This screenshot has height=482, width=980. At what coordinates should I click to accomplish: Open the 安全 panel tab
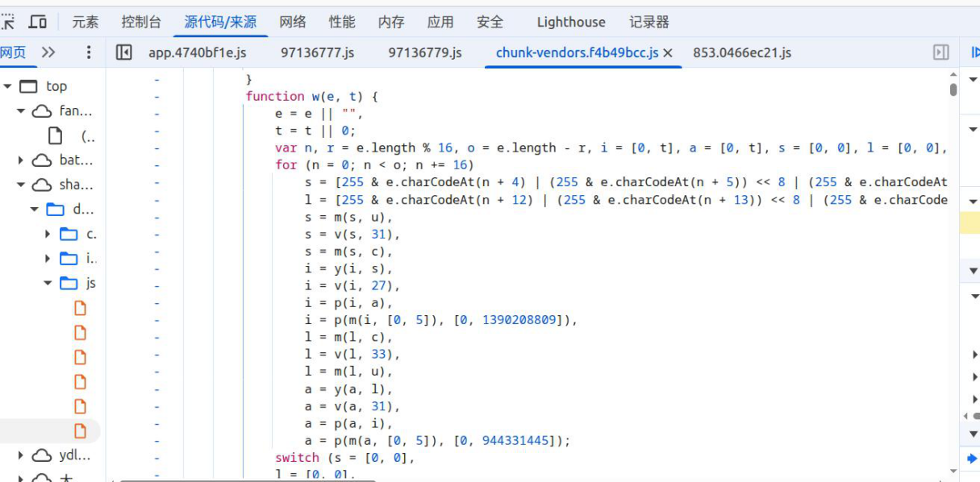coord(490,23)
